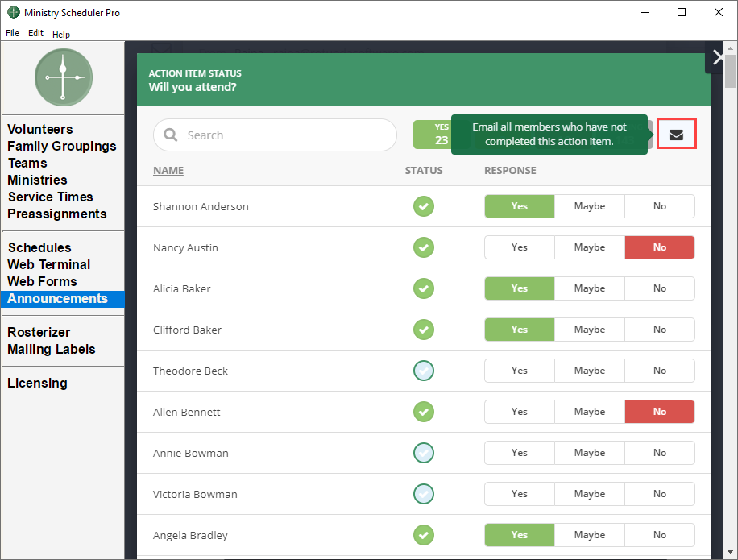Click Annie Bowman's incomplete status icon

(424, 453)
